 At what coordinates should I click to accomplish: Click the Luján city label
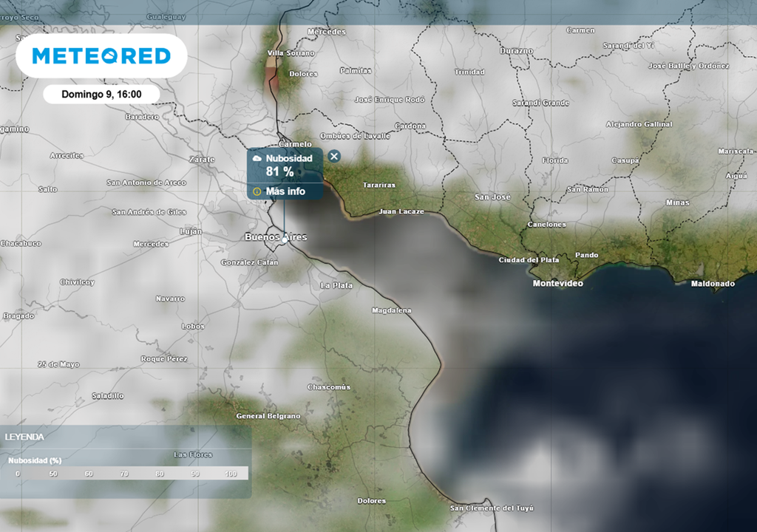pyautogui.click(x=191, y=231)
